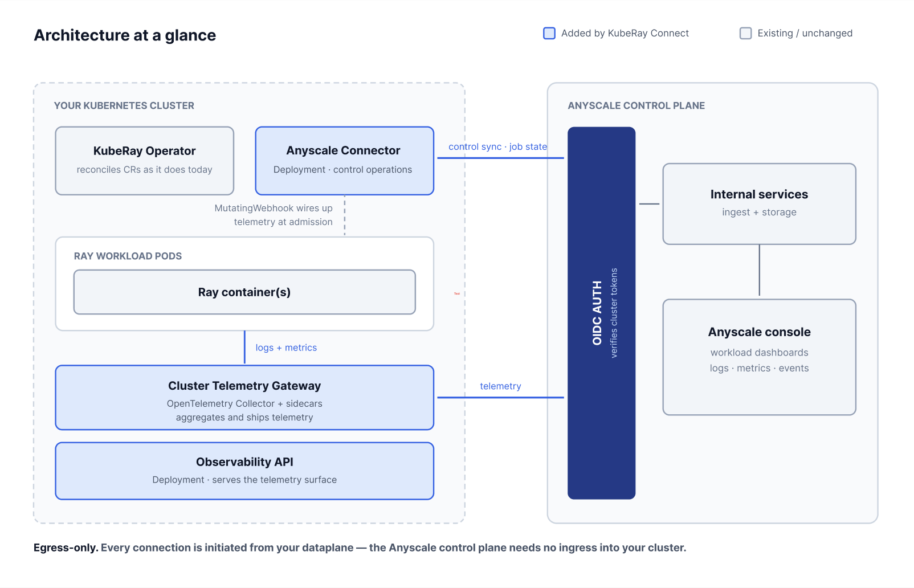Screen dimensions: 914x588
Task: Click 'verifies cluster tokens' vertical text
Action: pos(614,313)
